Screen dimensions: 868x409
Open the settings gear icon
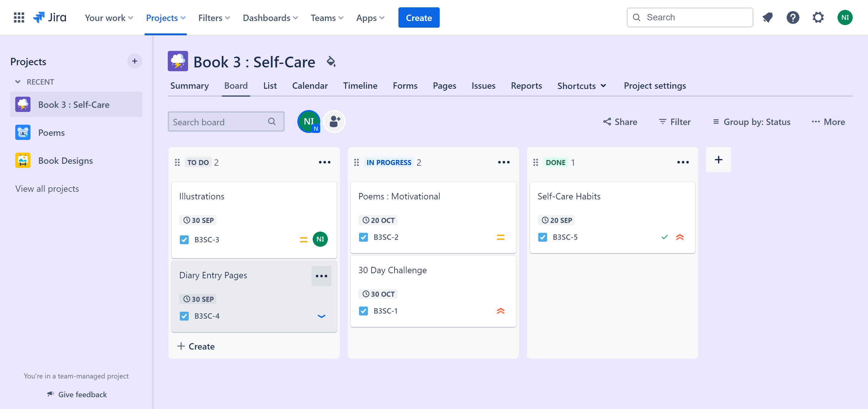[818, 17]
